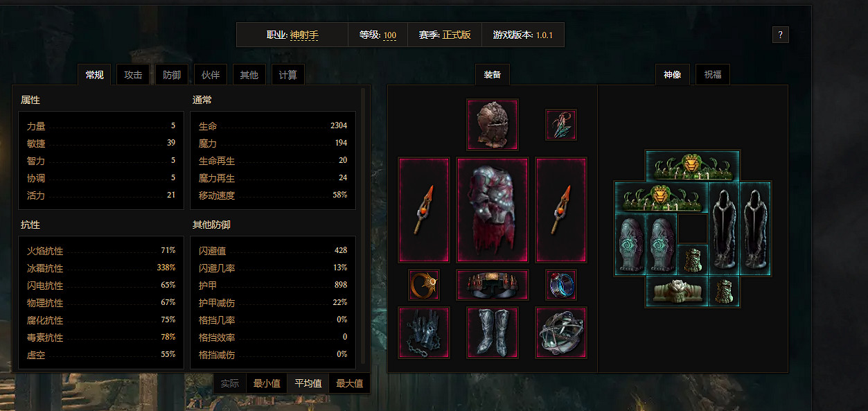868x411 pixels.
Task: Open the 祝福 tab
Action: click(713, 74)
